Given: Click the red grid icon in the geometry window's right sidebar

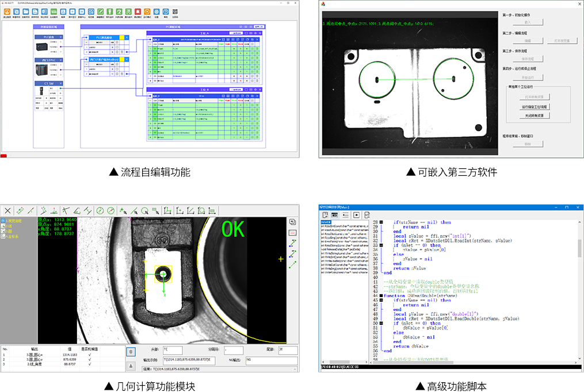Looking at the screenshot, I should [x=293, y=233].
